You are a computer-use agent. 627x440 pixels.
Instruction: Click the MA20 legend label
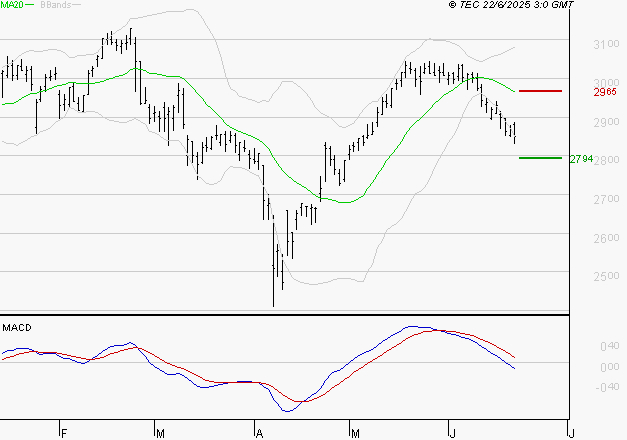click(x=12, y=4)
